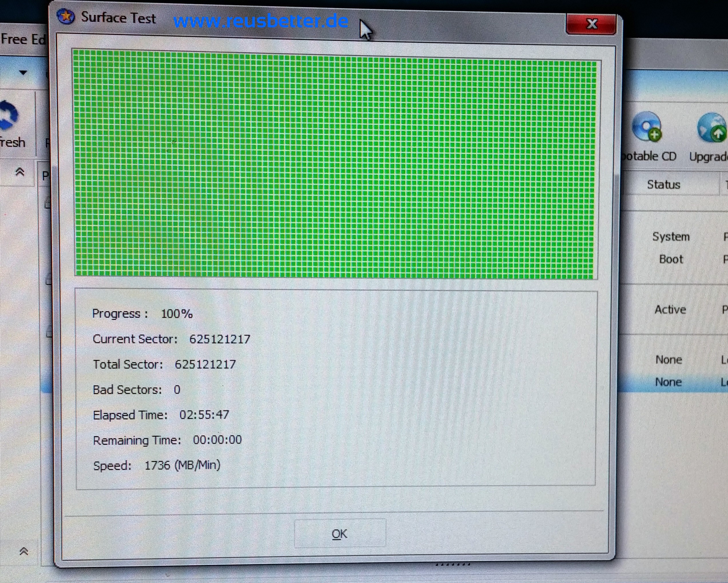
Task: Close the Surface Test dialog
Action: [591, 24]
